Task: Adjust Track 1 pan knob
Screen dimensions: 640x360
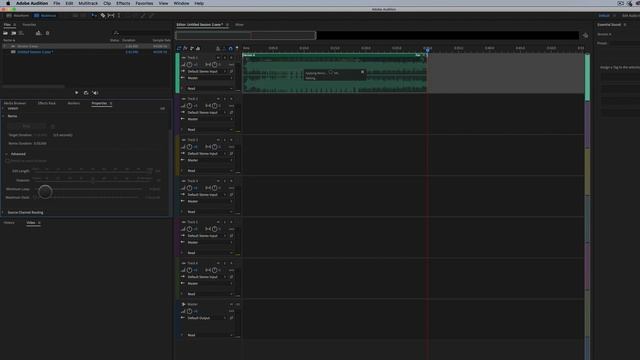Action: (x=214, y=64)
